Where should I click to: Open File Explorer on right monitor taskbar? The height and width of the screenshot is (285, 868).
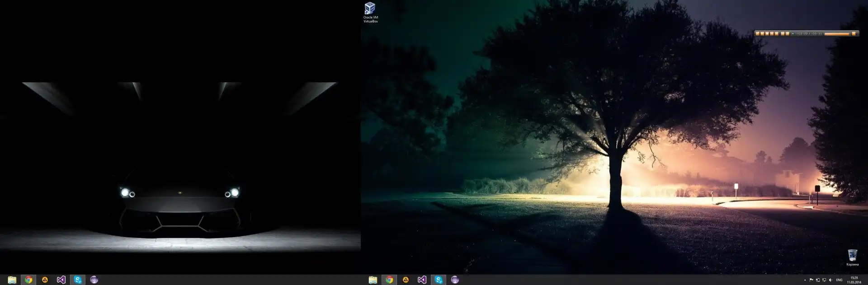pyautogui.click(x=373, y=280)
